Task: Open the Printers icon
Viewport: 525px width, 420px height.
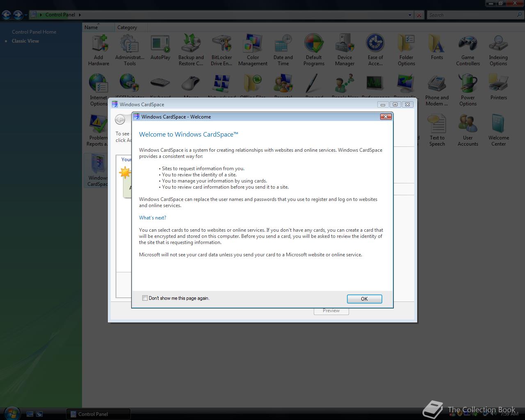Action: point(498,87)
